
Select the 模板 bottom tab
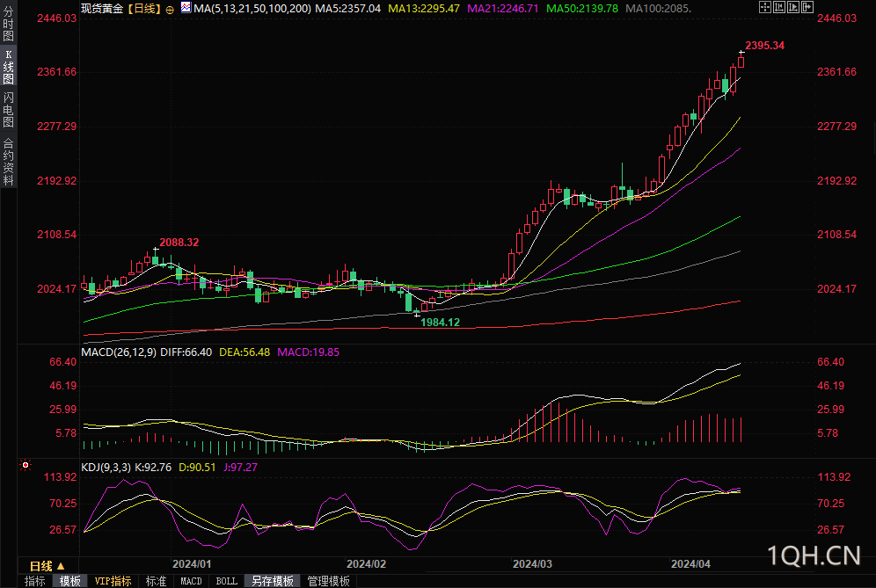click(69, 581)
